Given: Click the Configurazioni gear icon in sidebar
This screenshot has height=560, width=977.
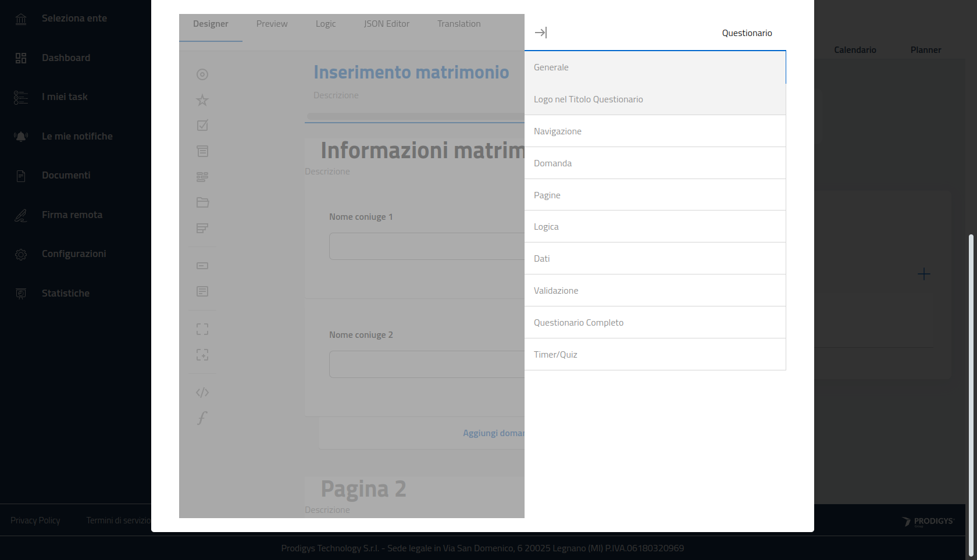Looking at the screenshot, I should pyautogui.click(x=21, y=254).
